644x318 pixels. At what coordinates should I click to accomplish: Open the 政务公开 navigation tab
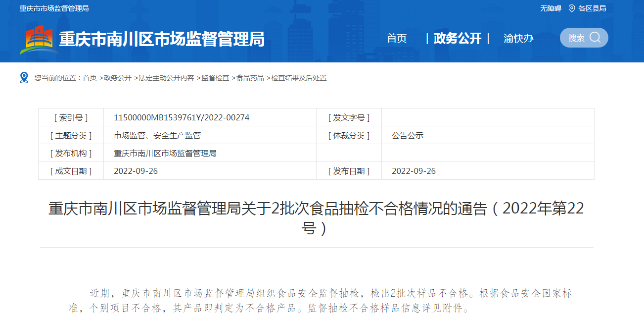coord(458,38)
